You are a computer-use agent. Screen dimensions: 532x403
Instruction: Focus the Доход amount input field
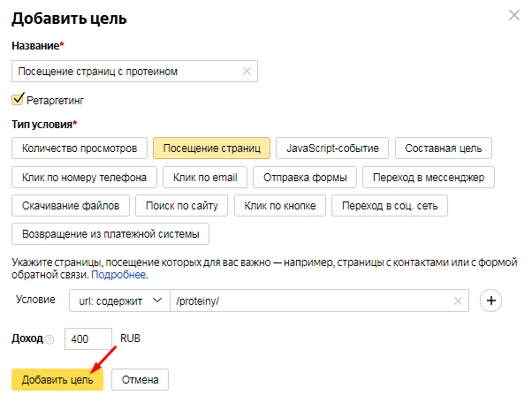[x=88, y=338]
